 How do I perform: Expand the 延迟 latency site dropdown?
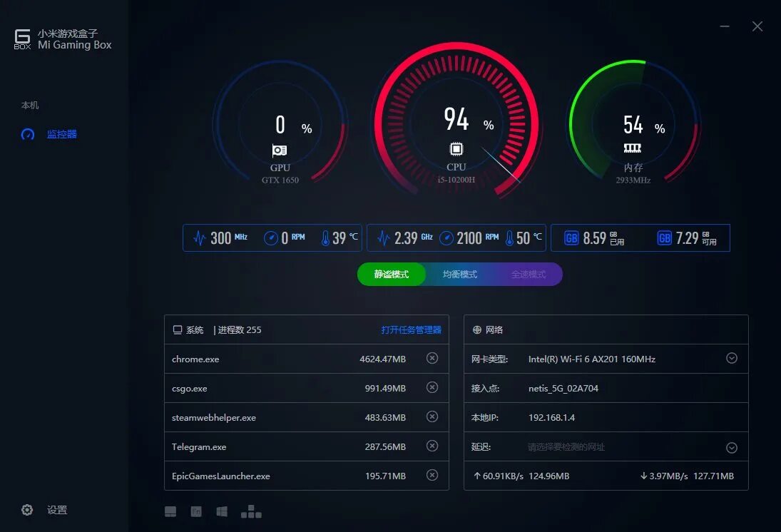click(732, 447)
